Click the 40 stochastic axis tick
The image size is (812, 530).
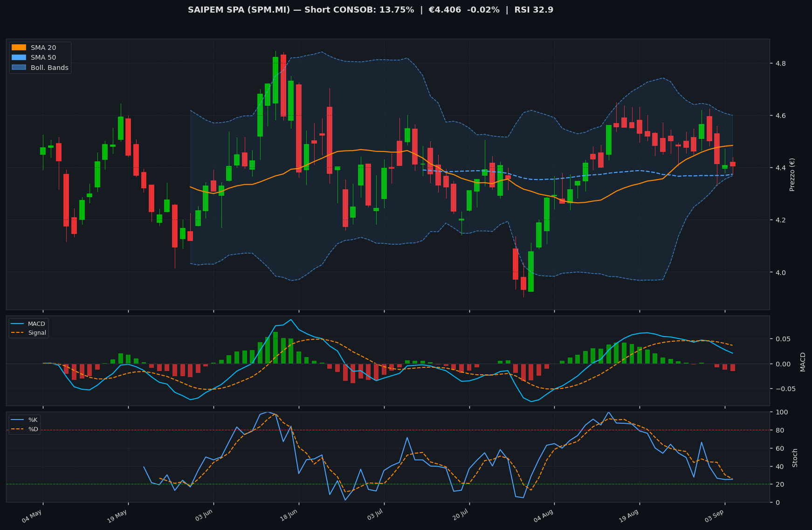779,467
